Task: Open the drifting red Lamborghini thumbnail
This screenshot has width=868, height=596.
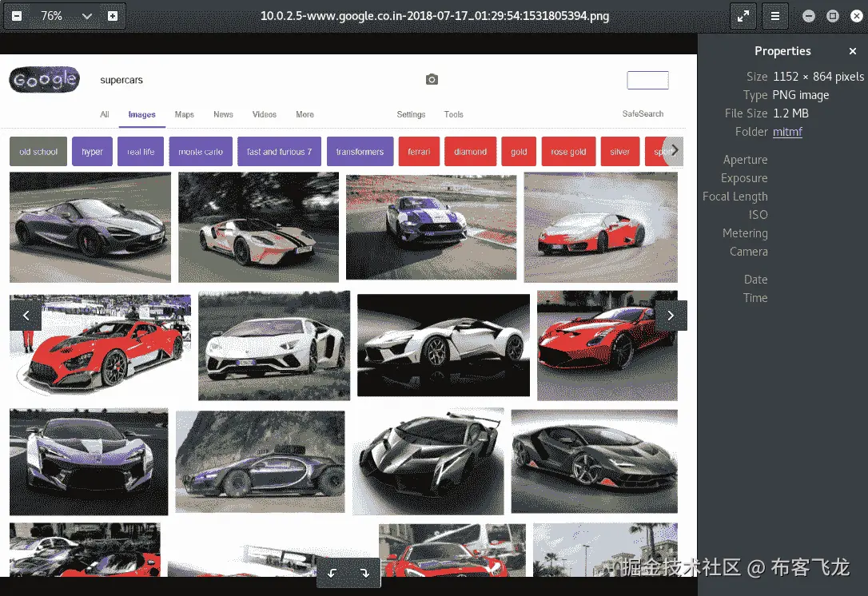Action: [x=600, y=228]
